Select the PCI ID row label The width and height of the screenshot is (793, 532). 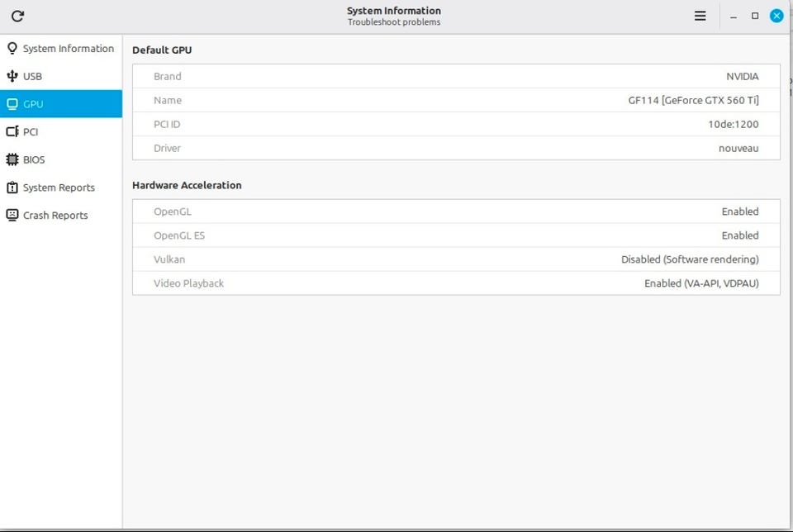(x=167, y=125)
